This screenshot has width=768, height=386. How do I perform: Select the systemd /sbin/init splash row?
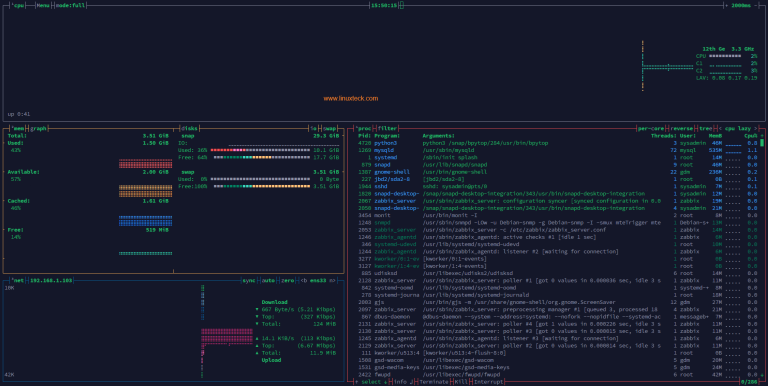click(x=557, y=158)
